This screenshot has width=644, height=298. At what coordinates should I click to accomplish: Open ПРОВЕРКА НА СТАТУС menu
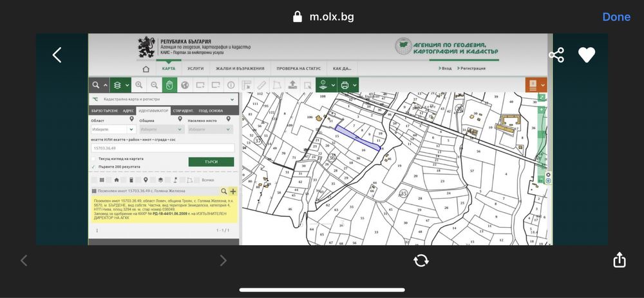point(298,69)
